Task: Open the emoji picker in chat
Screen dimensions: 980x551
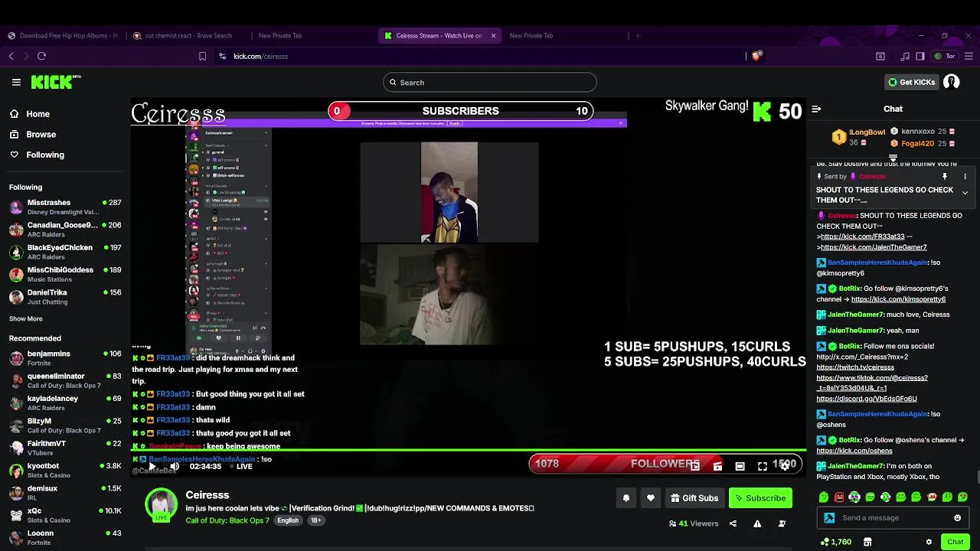Action: (x=957, y=518)
